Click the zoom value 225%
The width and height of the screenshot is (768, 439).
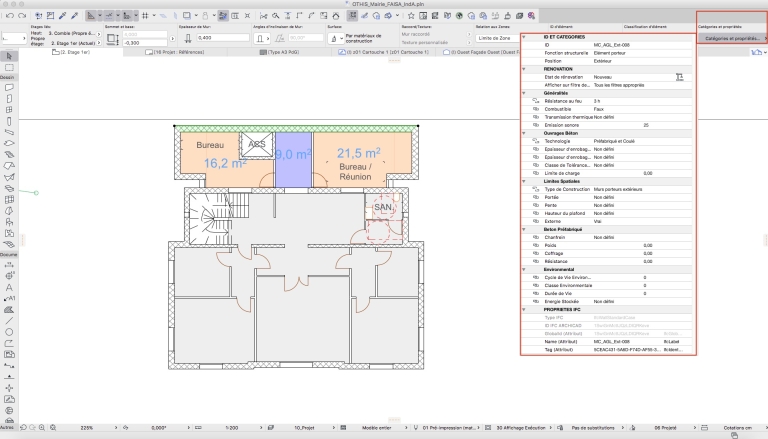(x=87, y=428)
